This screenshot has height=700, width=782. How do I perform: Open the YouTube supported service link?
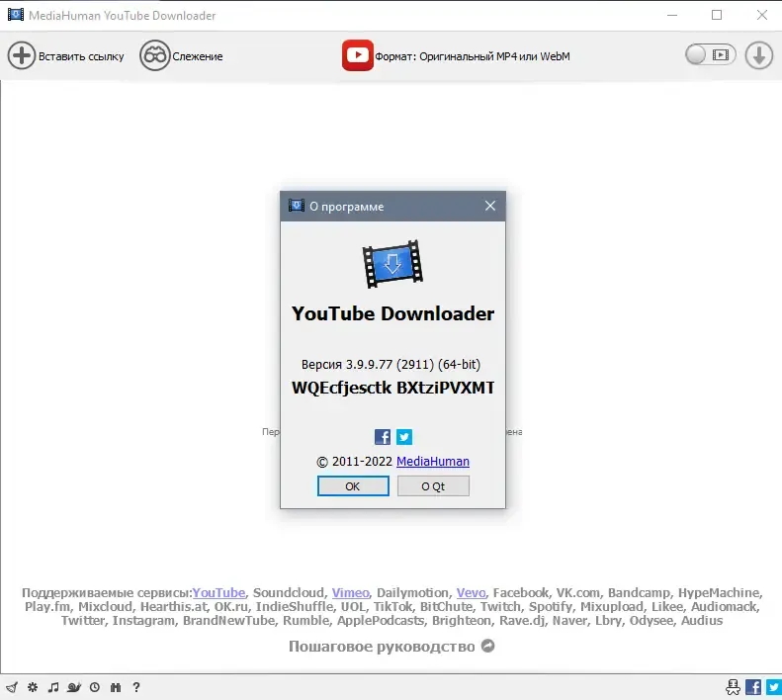click(x=218, y=593)
